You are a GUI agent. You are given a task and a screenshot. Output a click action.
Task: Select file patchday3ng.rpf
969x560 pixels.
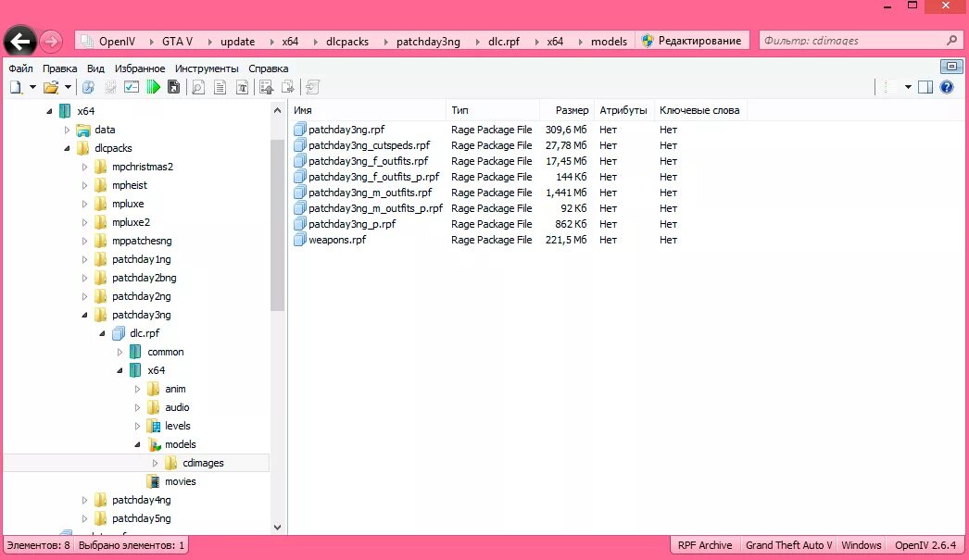tap(346, 130)
